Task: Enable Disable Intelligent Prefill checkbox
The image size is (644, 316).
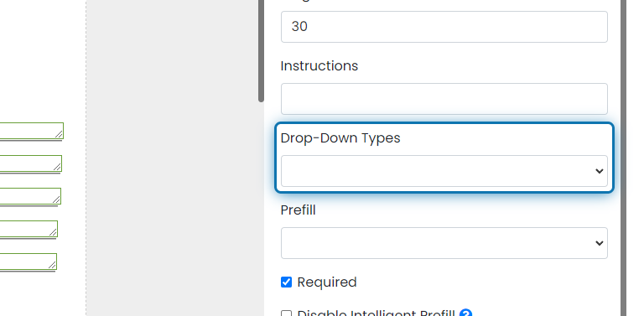Action: point(286,314)
